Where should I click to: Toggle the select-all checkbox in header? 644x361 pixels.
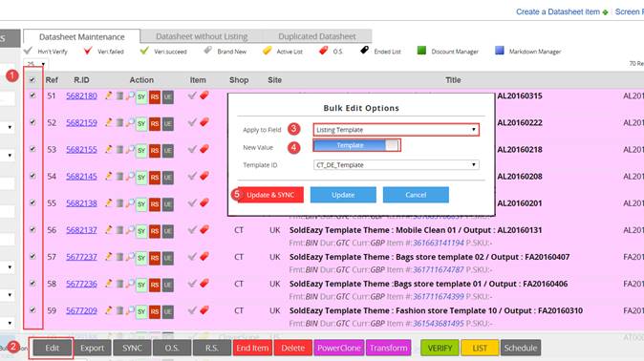click(x=32, y=80)
